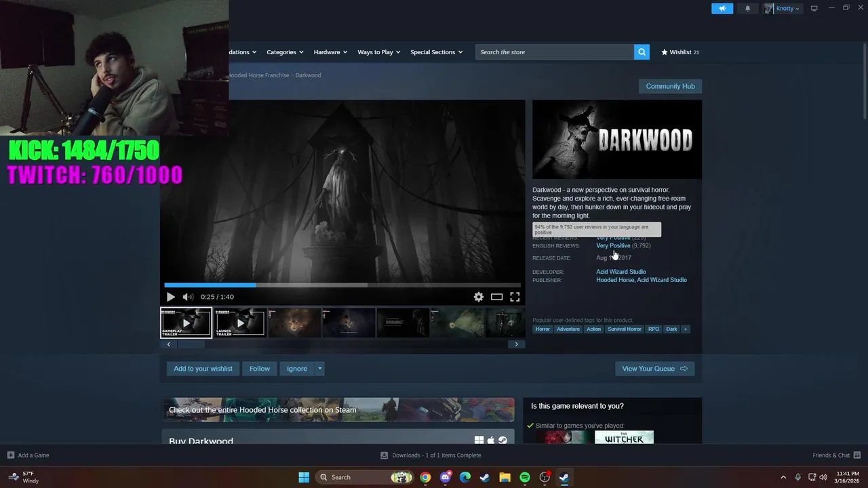Click Add a Game plus icon
Image resolution: width=868 pixels, height=488 pixels.
pyautogui.click(x=11, y=455)
